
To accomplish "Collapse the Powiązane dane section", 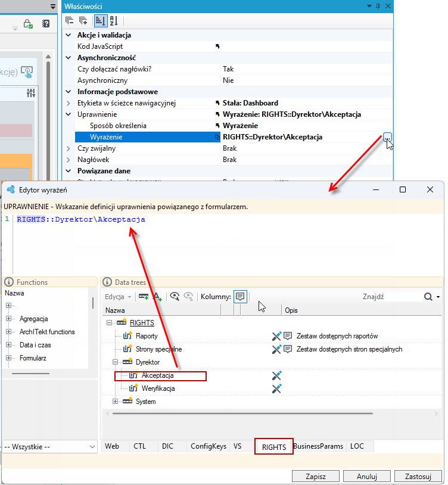I will tap(69, 171).
